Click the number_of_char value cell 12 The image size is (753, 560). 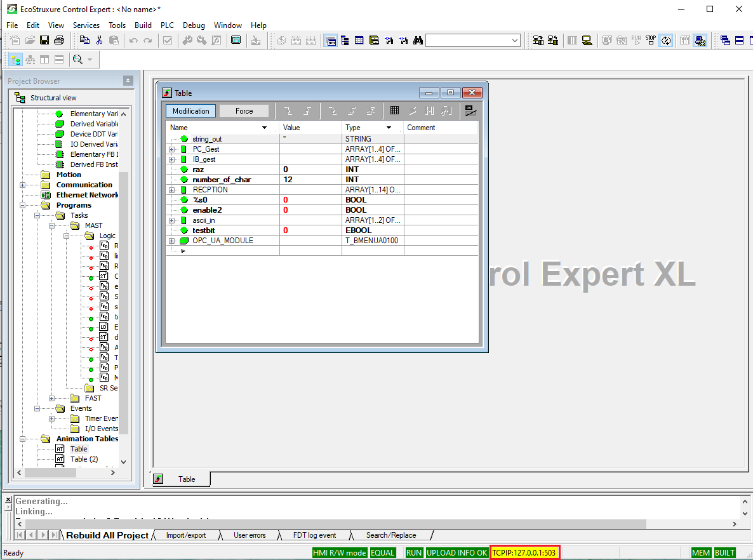coord(310,180)
